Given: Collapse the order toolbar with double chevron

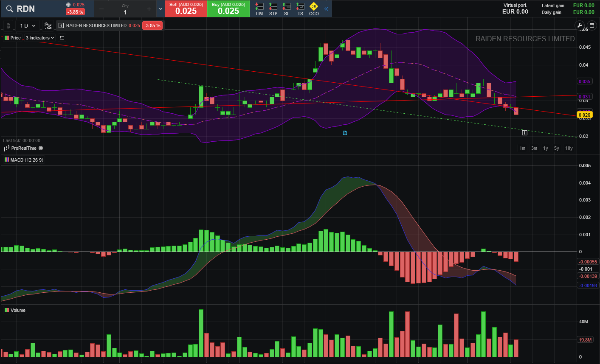Looking at the screenshot, I should coord(326,8).
